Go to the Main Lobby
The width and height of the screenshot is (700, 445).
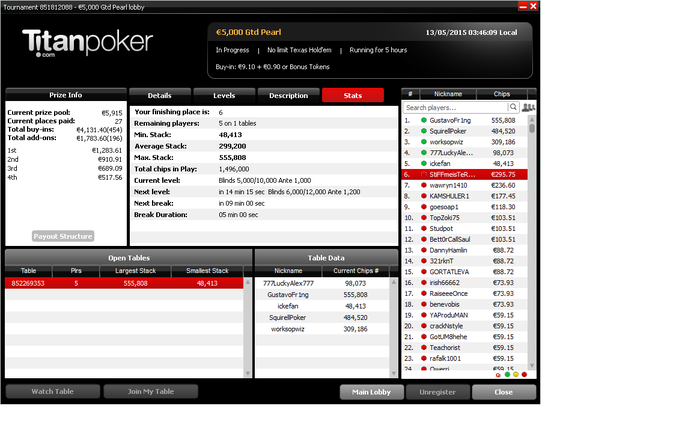pyautogui.click(x=371, y=392)
